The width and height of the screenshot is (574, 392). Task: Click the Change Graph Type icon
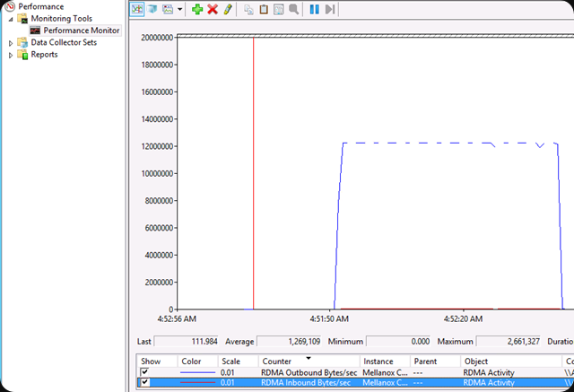[x=168, y=9]
